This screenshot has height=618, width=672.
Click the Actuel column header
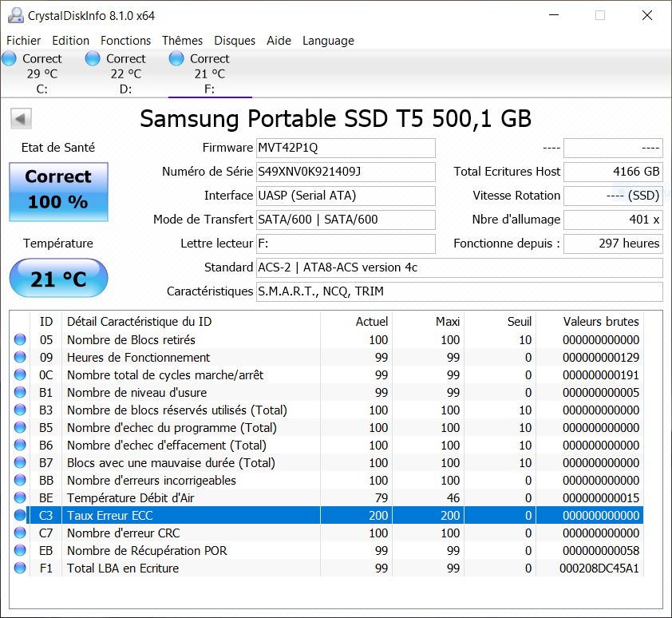click(357, 322)
